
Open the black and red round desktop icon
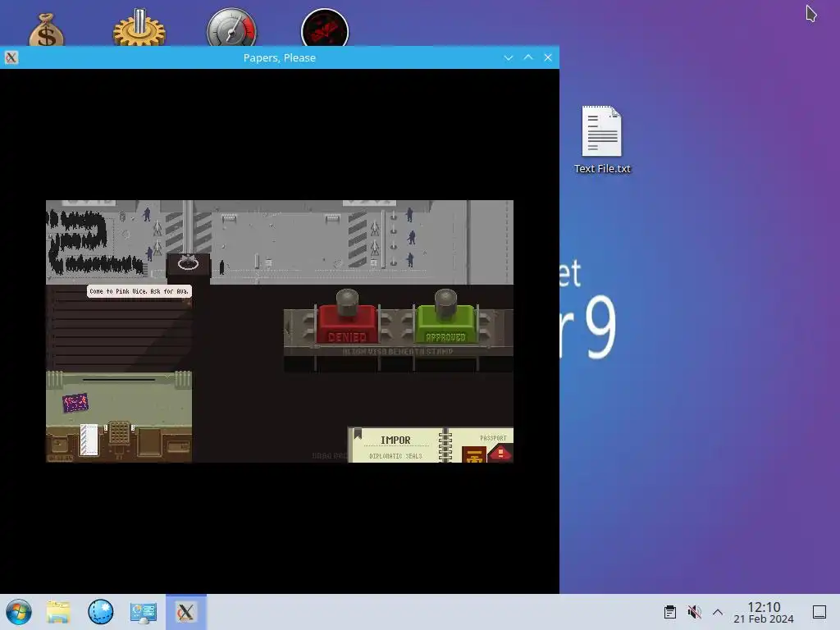pyautogui.click(x=325, y=28)
